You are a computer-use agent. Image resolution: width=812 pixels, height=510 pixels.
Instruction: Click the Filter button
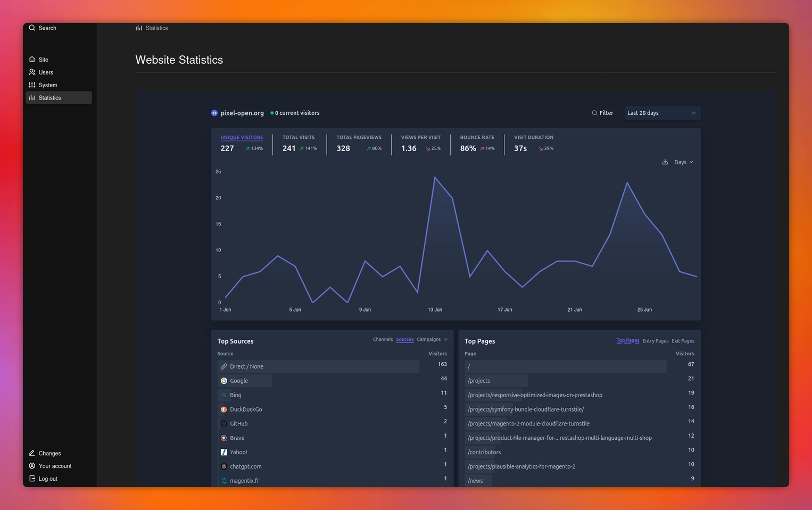[602, 113]
